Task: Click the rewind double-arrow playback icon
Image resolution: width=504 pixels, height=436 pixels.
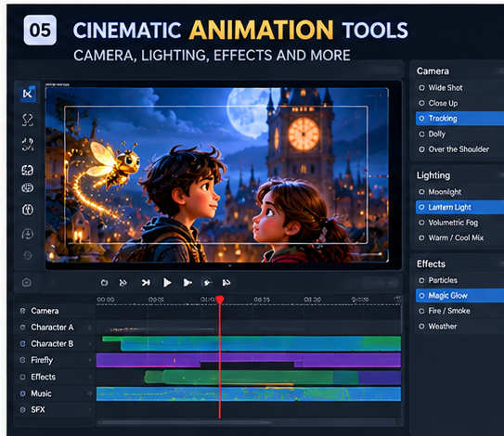Action: coord(123,283)
